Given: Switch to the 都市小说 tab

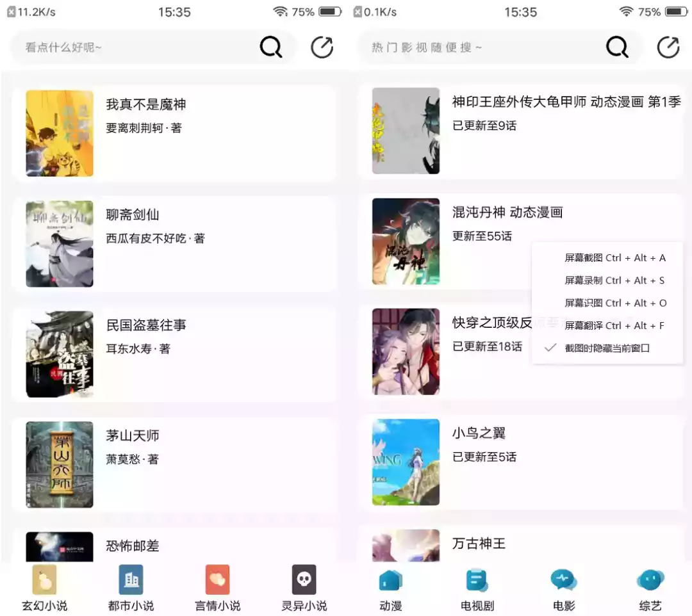Looking at the screenshot, I should tap(130, 580).
